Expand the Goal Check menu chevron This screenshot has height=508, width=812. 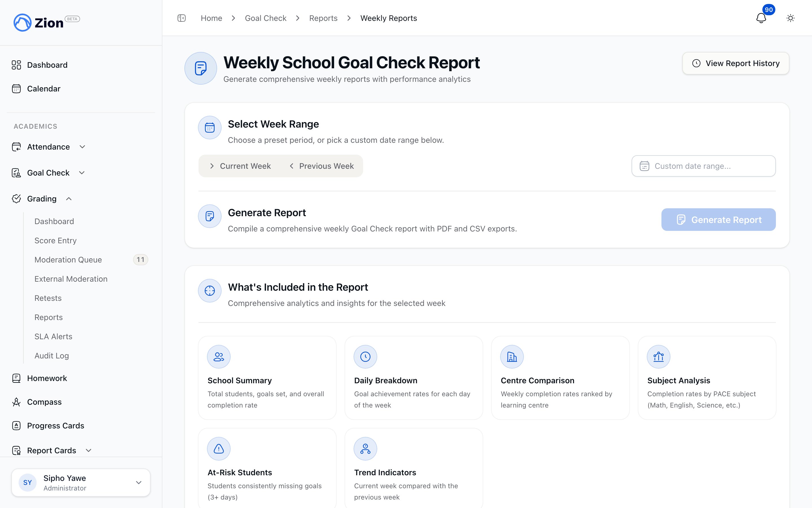click(82, 173)
